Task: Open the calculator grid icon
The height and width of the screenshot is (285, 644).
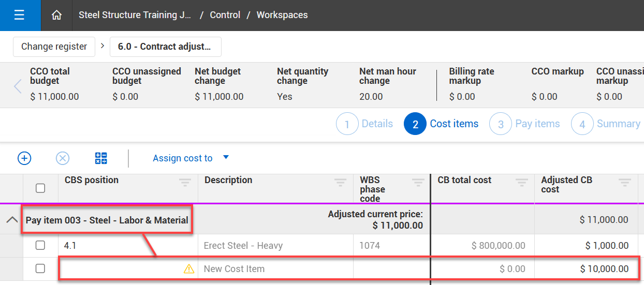Action: 101,158
